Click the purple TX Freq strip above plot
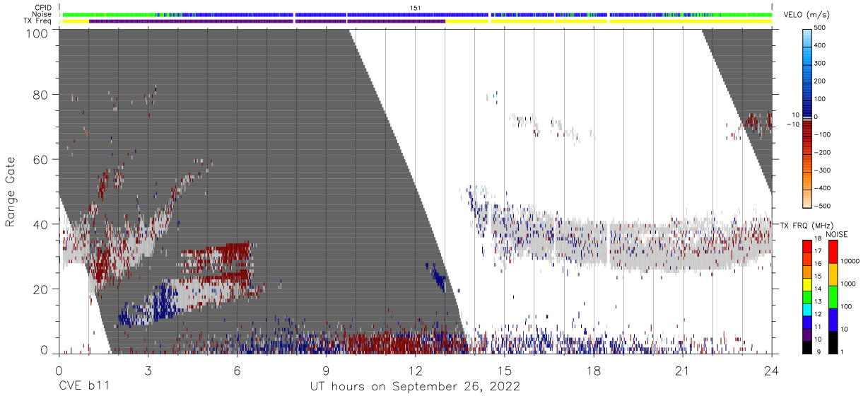Image resolution: width=868 pixels, height=401 pixels. [267, 21]
